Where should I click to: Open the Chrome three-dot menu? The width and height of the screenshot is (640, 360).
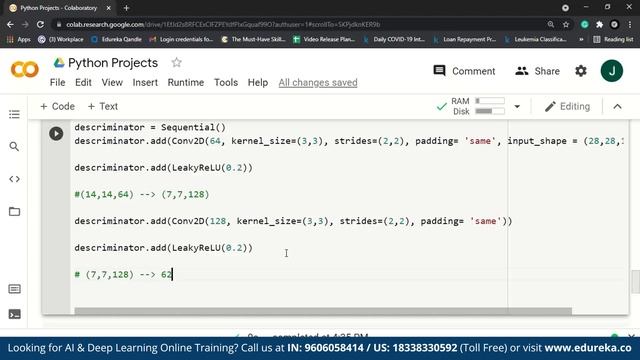630,24
